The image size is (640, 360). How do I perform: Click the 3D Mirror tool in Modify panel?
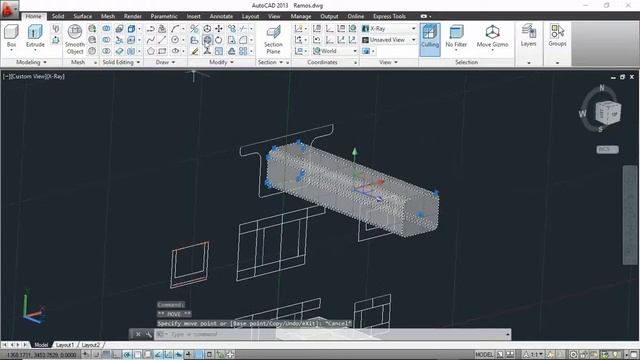(x=194, y=29)
